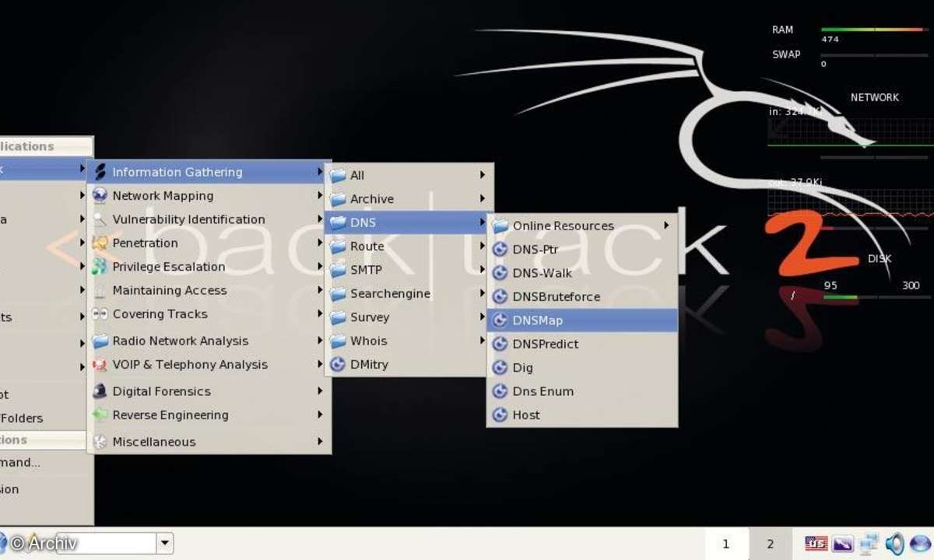Select the Dns Enum menu entry
Viewport: 934px width, 560px height.
[582, 391]
